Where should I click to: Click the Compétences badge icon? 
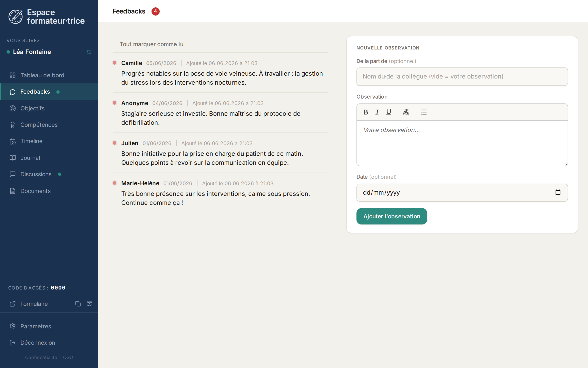tap(13, 125)
